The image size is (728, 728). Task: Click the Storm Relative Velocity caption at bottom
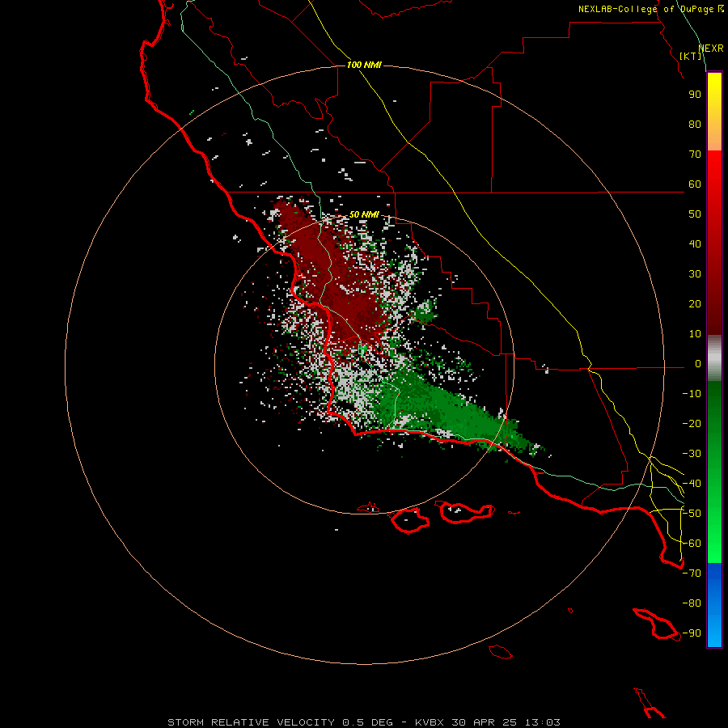point(363,722)
